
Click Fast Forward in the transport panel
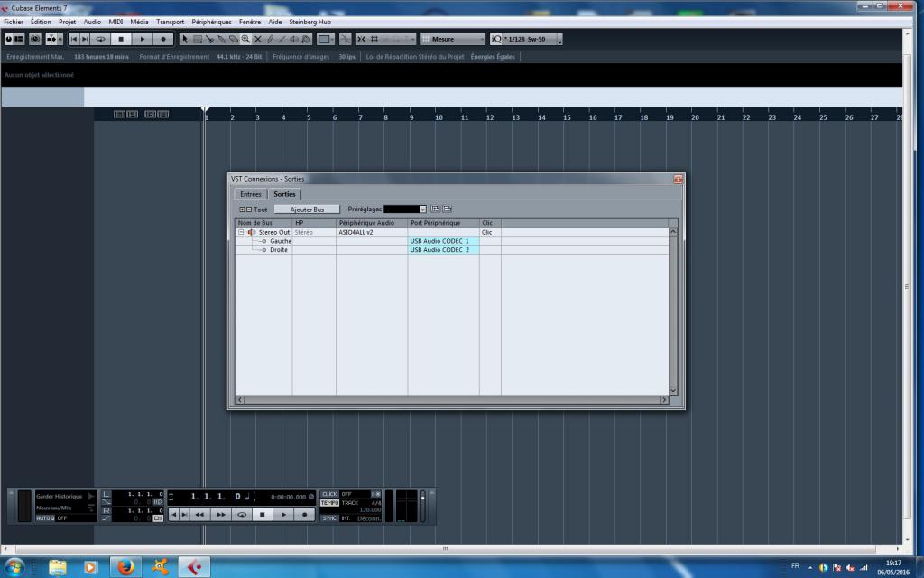(x=220, y=515)
